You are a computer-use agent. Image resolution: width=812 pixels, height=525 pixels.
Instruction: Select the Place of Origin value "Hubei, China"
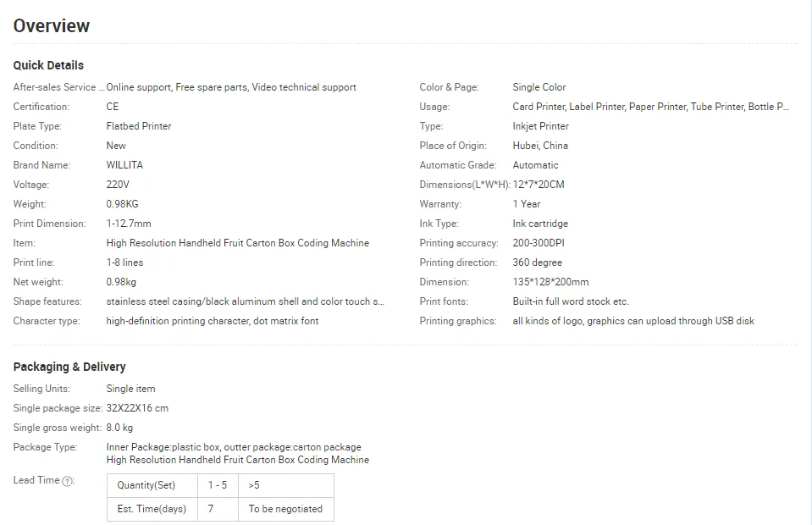pyautogui.click(x=540, y=146)
